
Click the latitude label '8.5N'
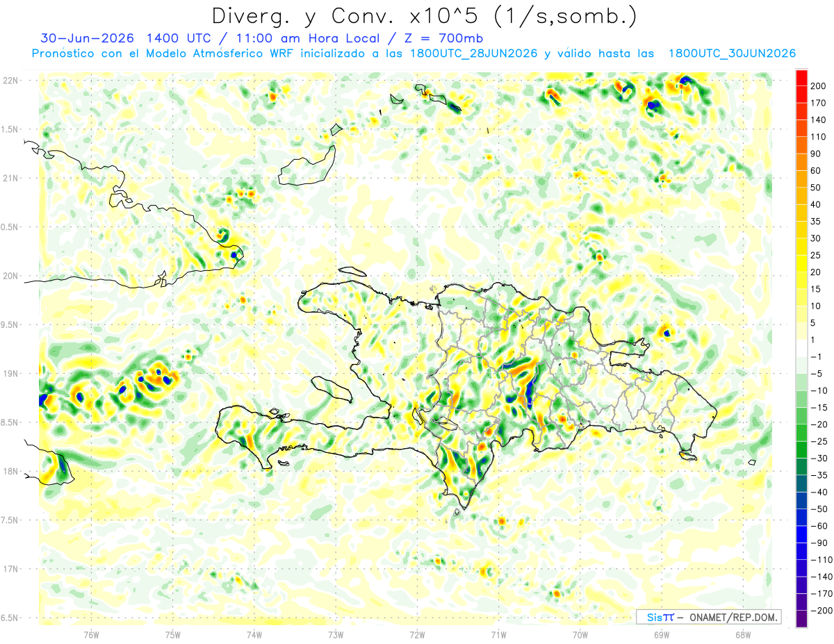[10, 422]
